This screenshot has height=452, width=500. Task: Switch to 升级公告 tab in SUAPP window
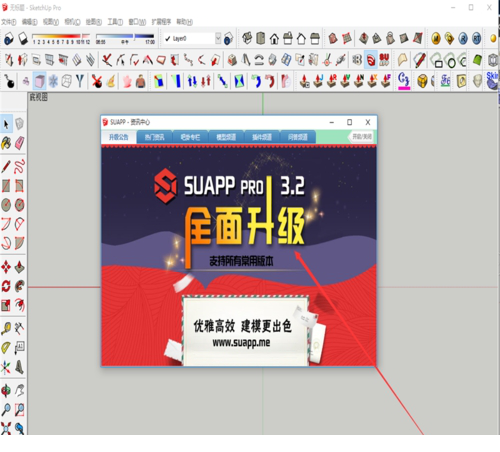click(x=119, y=137)
